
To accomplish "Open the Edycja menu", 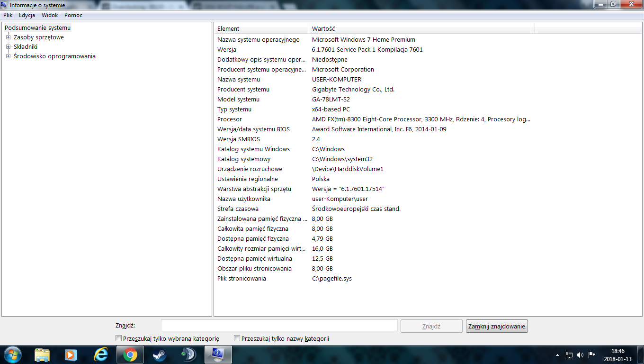I will pos(27,15).
